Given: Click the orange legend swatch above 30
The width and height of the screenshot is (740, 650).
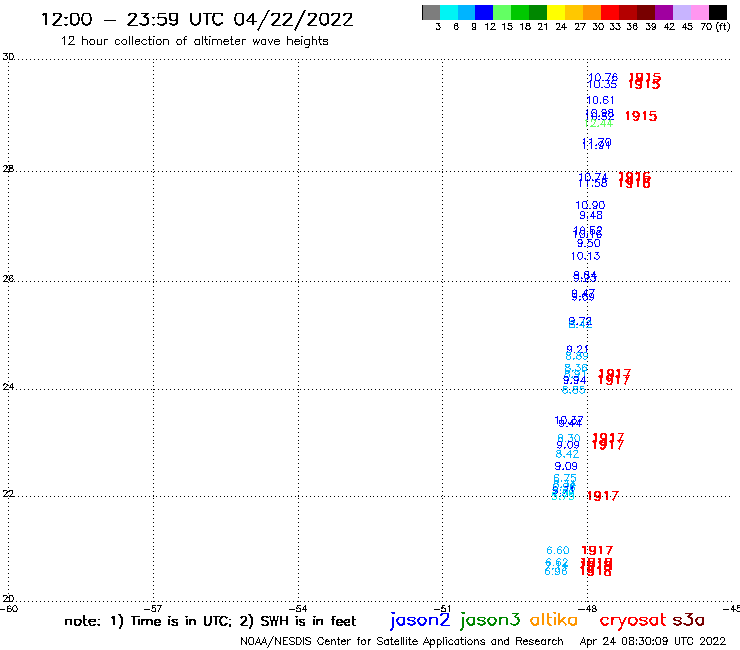Looking at the screenshot, I should 592,12.
